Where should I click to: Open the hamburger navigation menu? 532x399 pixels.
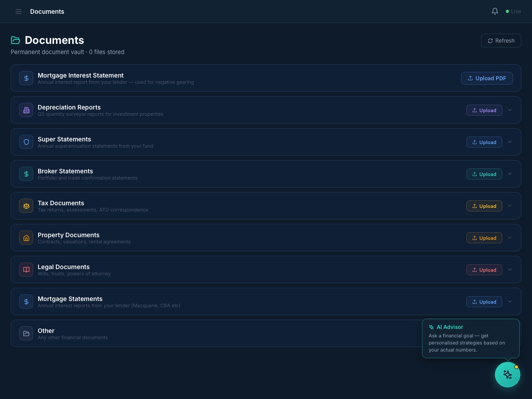(19, 11)
